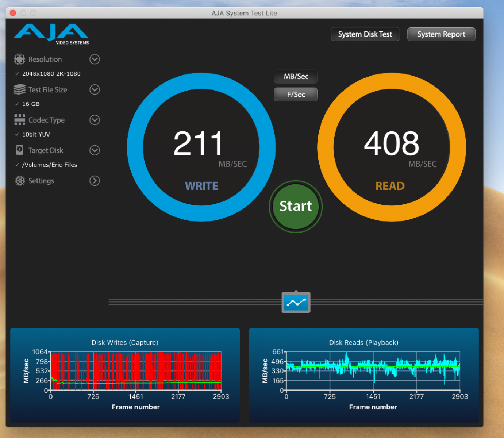Open the System Report tab
Screen dimensions: 504x438
441,34
